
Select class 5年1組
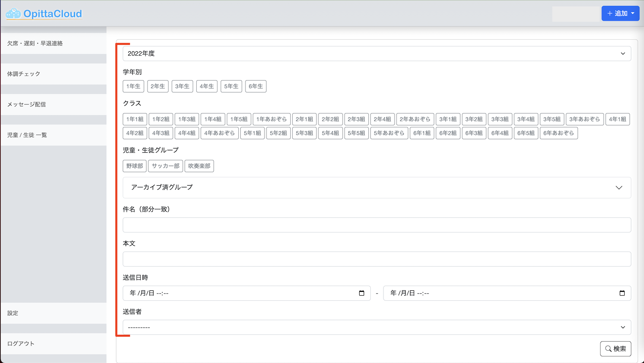pyautogui.click(x=252, y=133)
